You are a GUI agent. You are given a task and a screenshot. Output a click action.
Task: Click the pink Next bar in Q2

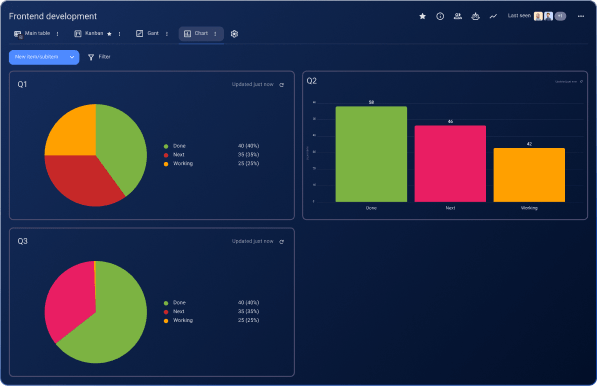pyautogui.click(x=450, y=164)
